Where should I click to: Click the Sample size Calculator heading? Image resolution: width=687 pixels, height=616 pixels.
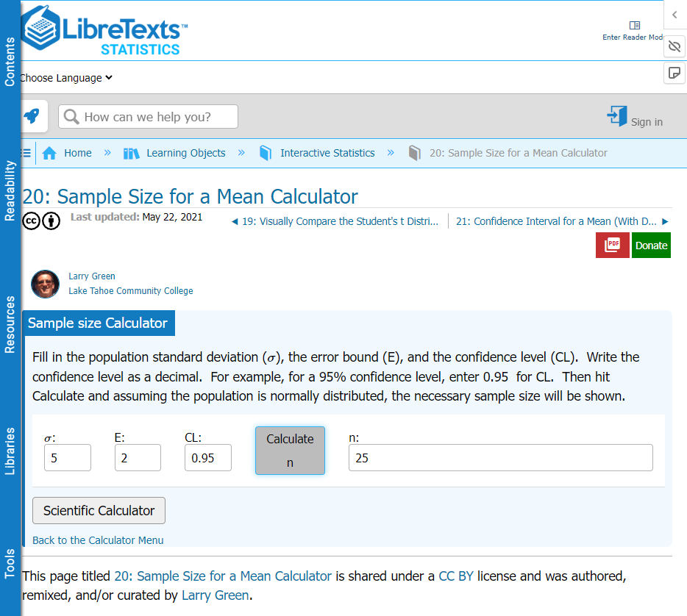click(98, 323)
